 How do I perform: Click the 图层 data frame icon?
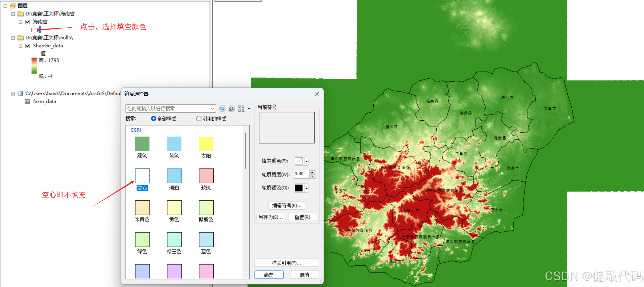(13, 6)
